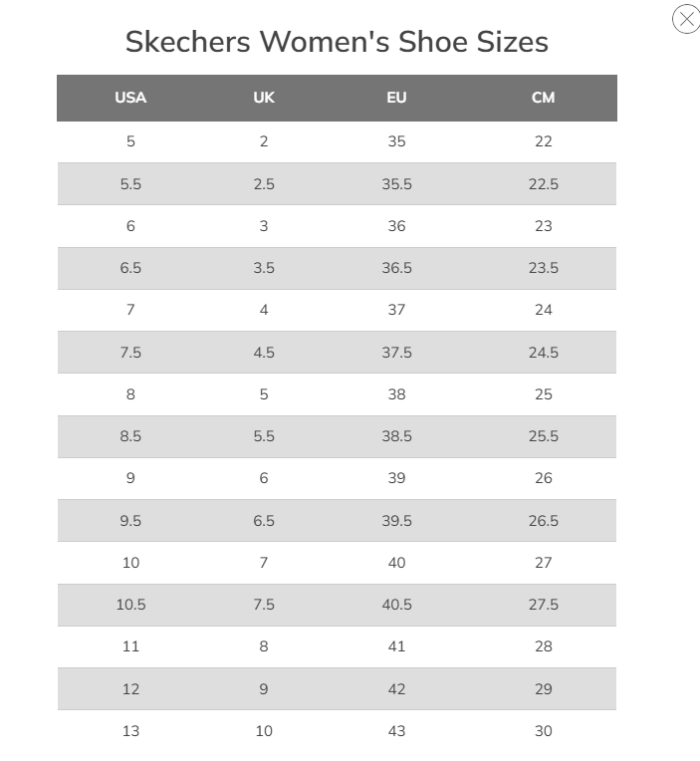Click the USA column header
The width and height of the screenshot is (700, 761).
130,98
